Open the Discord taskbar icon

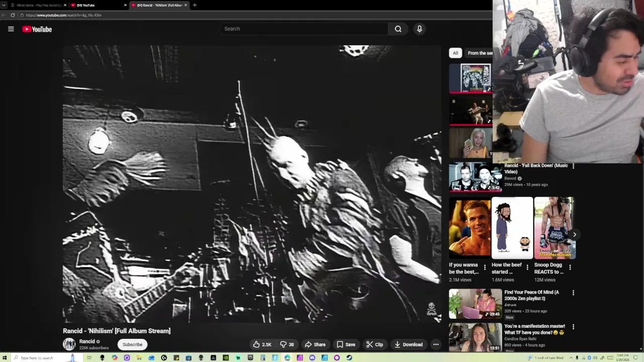pos(312,358)
